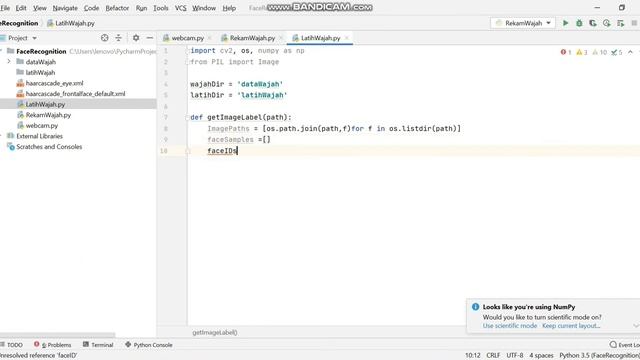Close the RekamWajah.py tab

[281, 38]
